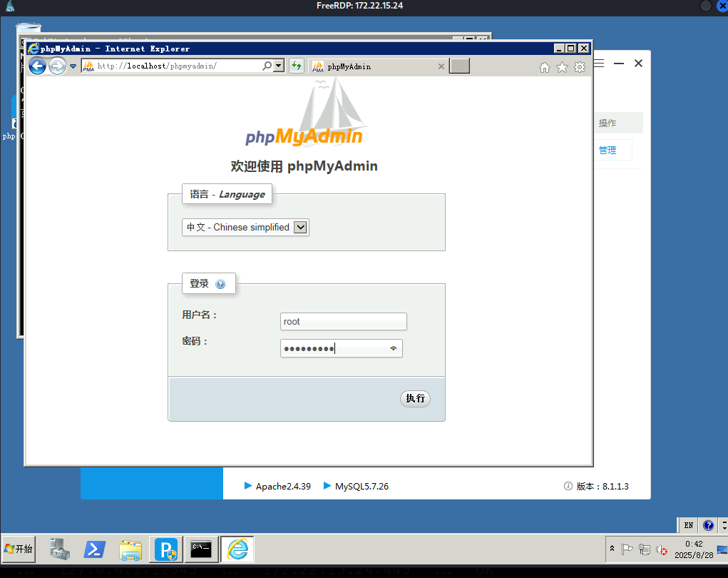This screenshot has height=578, width=728.
Task: Click the login help question icon
Action: click(220, 284)
